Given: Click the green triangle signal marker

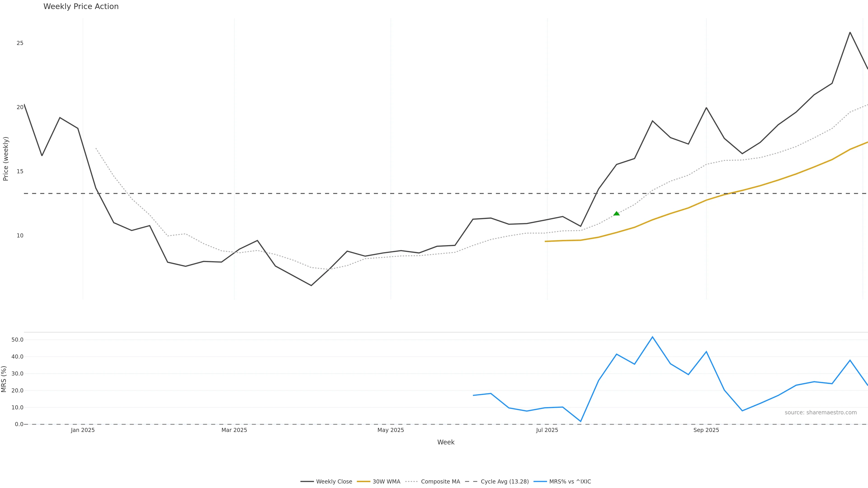Looking at the screenshot, I should tap(616, 213).
